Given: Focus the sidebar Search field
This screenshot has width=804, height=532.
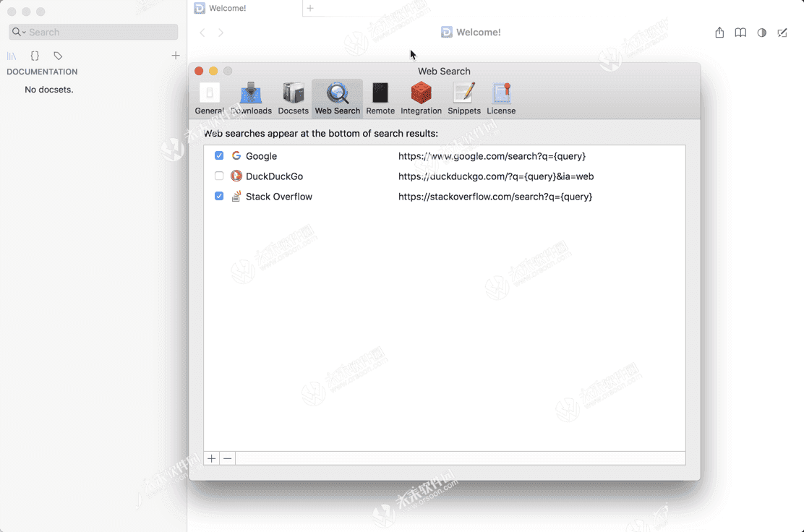Looking at the screenshot, I should [93, 32].
